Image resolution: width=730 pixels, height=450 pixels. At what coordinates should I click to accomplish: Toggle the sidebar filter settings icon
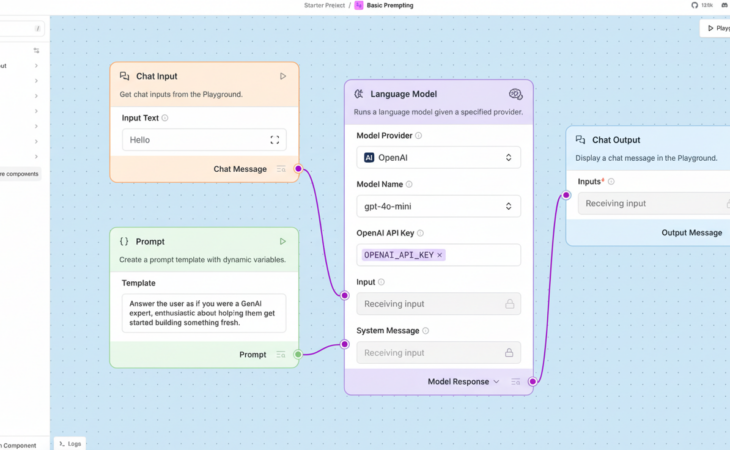37,50
